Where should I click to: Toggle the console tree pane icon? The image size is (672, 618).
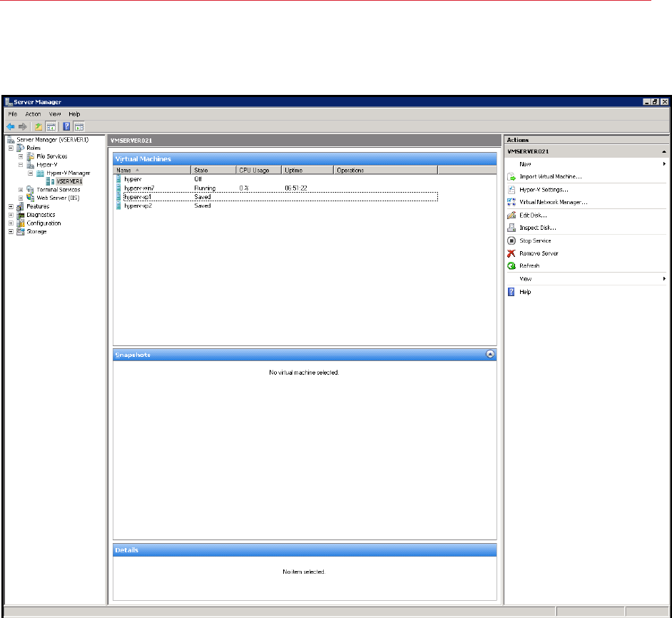click(51, 126)
